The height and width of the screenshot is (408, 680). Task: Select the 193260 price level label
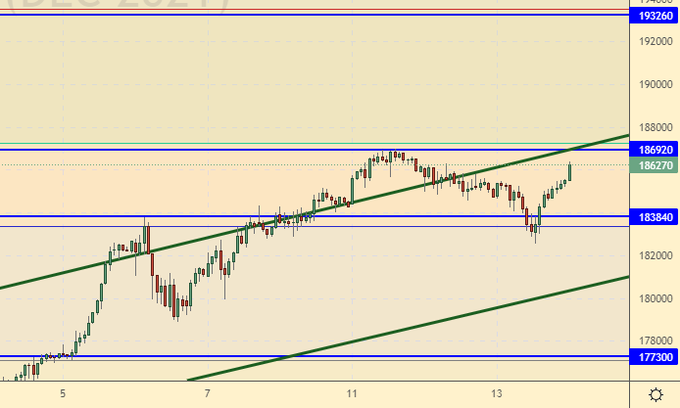pos(655,16)
